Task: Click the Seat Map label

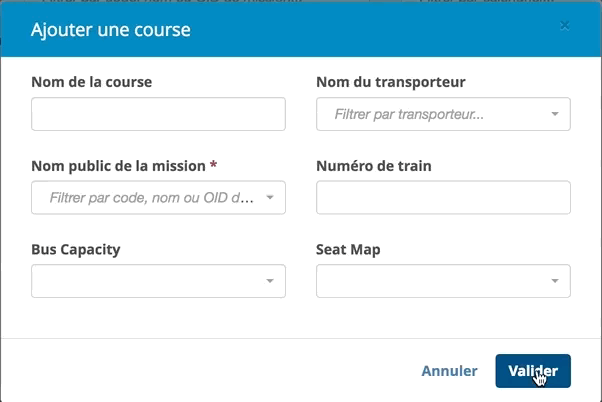Action: 348,249
